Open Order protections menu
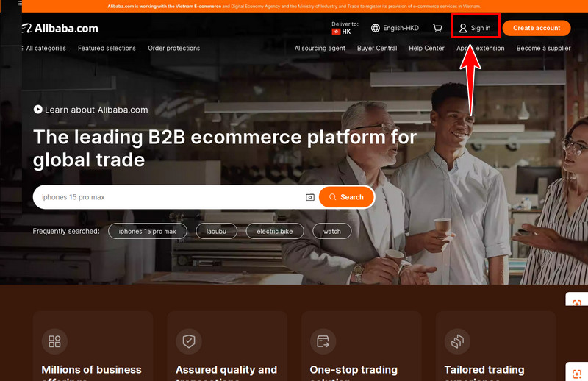Viewport: 588px width, 381px height. coord(174,48)
